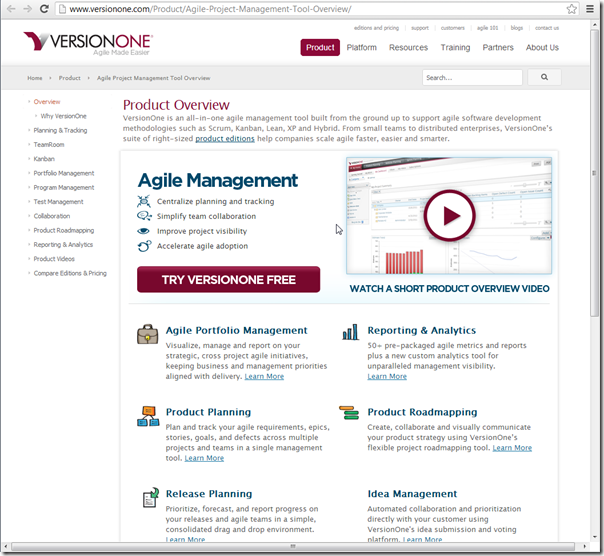Click the Product Roadmapping icon
Image resolution: width=604 pixels, height=556 pixels.
point(349,413)
